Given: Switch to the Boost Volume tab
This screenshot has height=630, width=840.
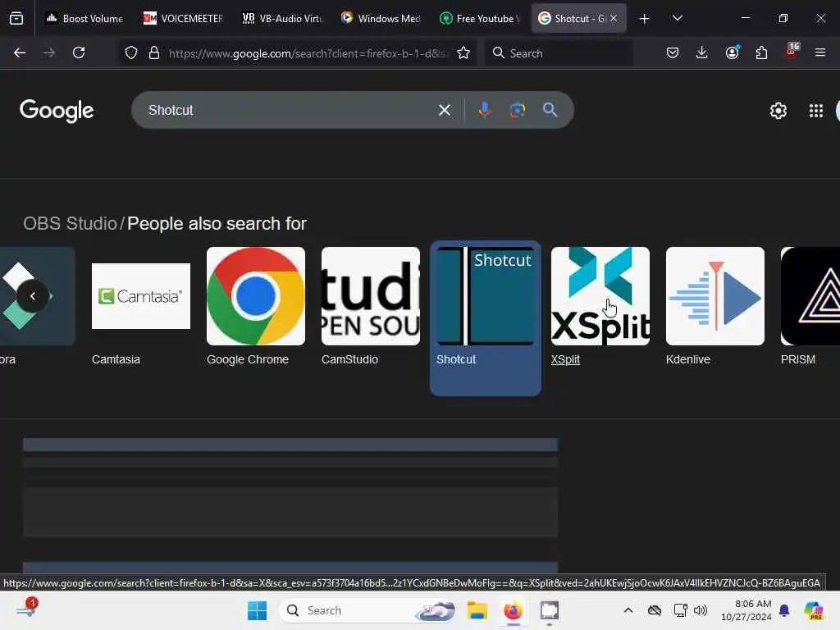Looking at the screenshot, I should [84, 18].
